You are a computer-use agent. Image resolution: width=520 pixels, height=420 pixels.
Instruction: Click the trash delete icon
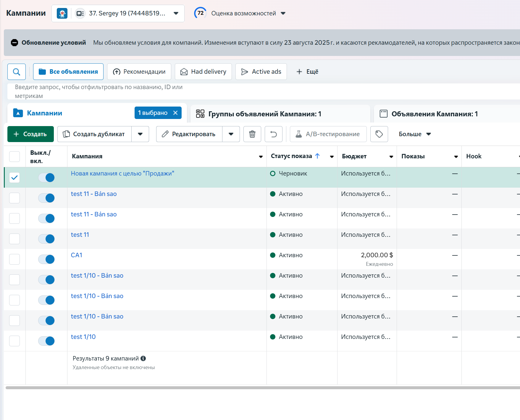(252, 134)
